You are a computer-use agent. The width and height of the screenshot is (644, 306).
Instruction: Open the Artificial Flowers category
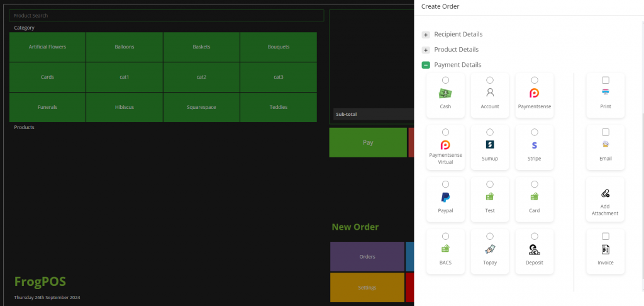(x=47, y=47)
